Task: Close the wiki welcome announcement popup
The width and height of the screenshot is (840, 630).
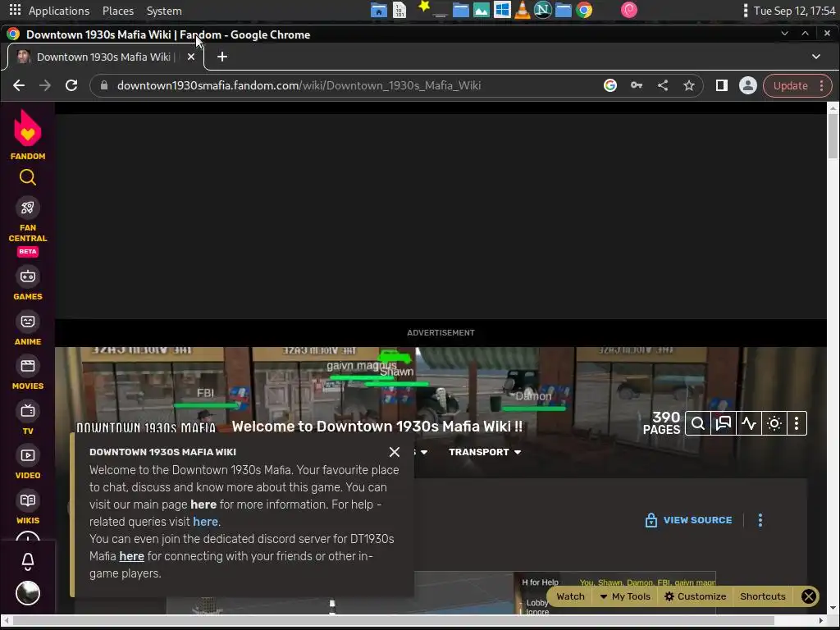Action: pos(395,452)
